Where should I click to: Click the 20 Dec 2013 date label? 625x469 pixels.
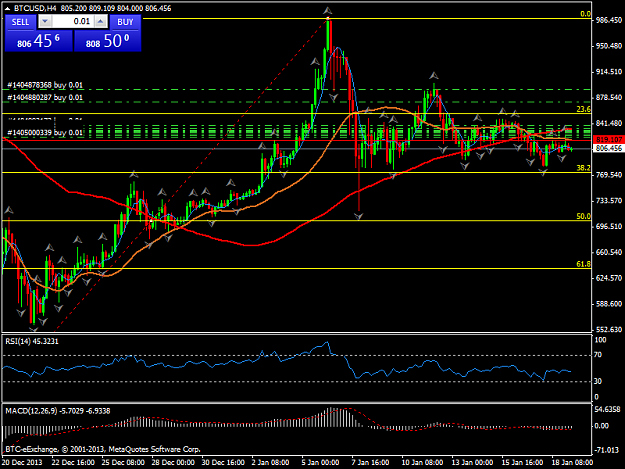[22, 462]
